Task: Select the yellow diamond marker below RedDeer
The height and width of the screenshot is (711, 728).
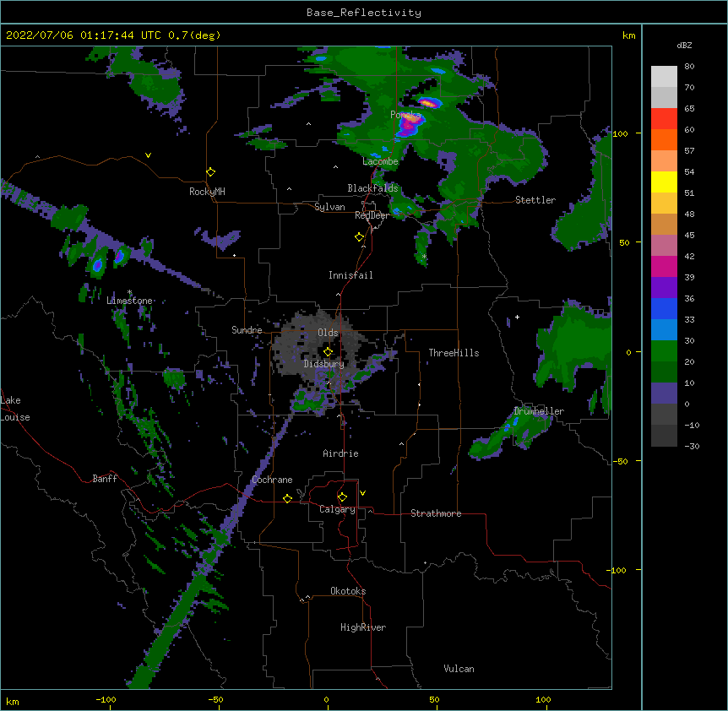Action: [360, 237]
